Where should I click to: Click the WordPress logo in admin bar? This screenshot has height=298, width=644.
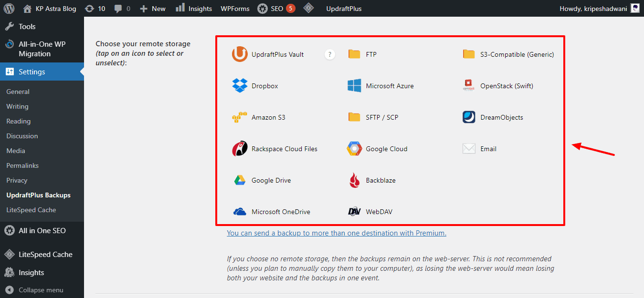click(x=10, y=9)
